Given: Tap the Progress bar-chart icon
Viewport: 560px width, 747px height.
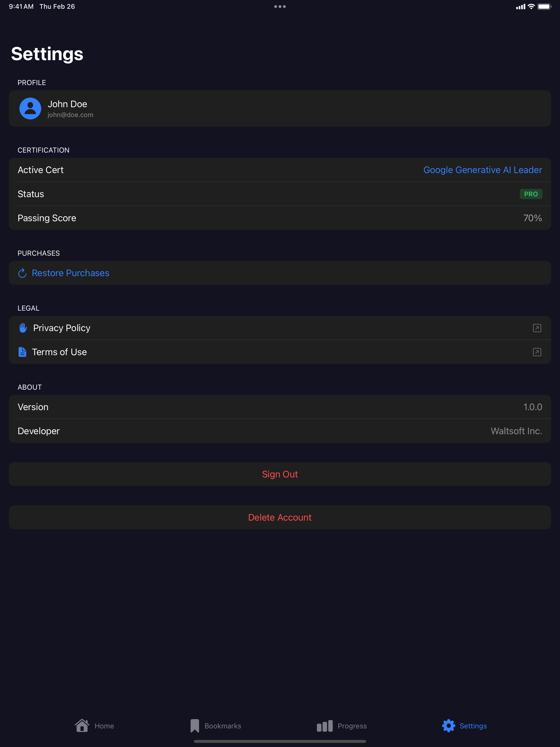Looking at the screenshot, I should click(x=324, y=725).
